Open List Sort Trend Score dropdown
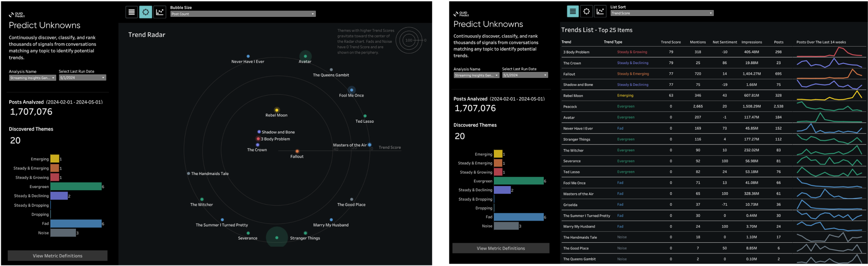 coord(662,13)
